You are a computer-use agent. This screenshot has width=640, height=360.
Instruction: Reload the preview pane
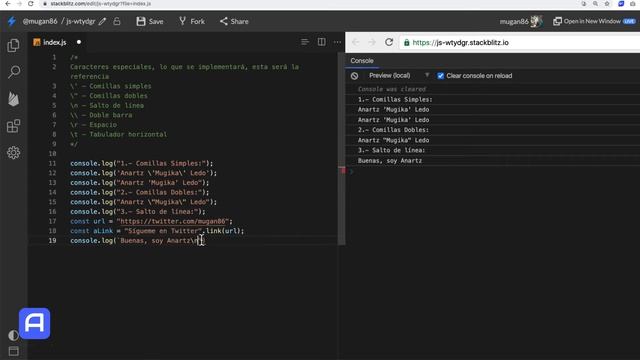[x=389, y=42]
